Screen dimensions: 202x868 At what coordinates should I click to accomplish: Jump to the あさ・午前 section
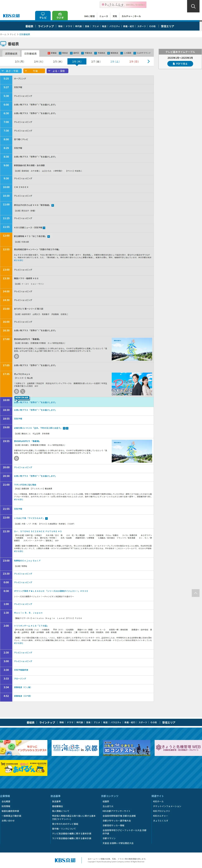[x=11, y=71]
